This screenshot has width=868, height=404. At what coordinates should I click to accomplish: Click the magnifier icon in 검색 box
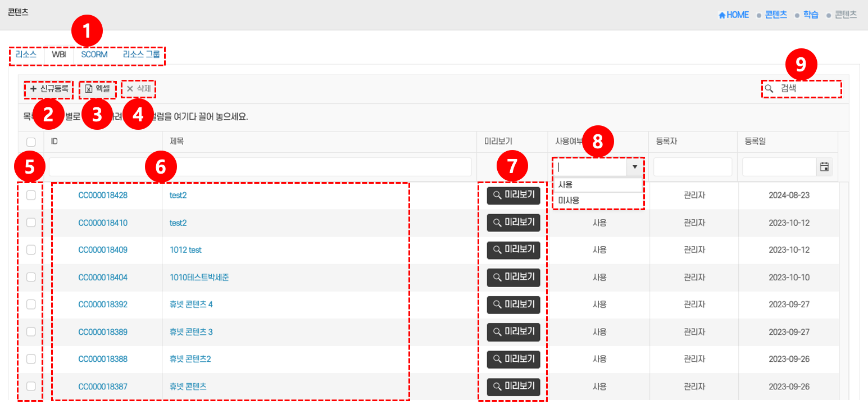(x=769, y=89)
